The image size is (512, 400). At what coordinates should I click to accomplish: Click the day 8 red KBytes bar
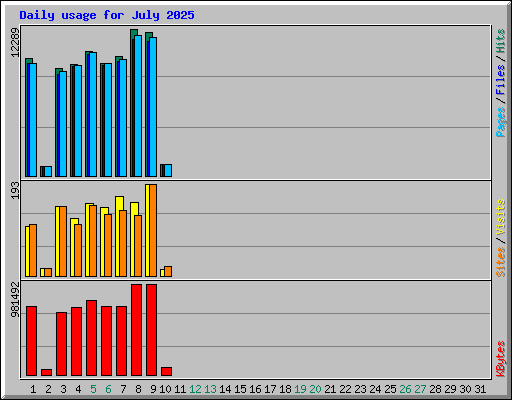[136, 330]
